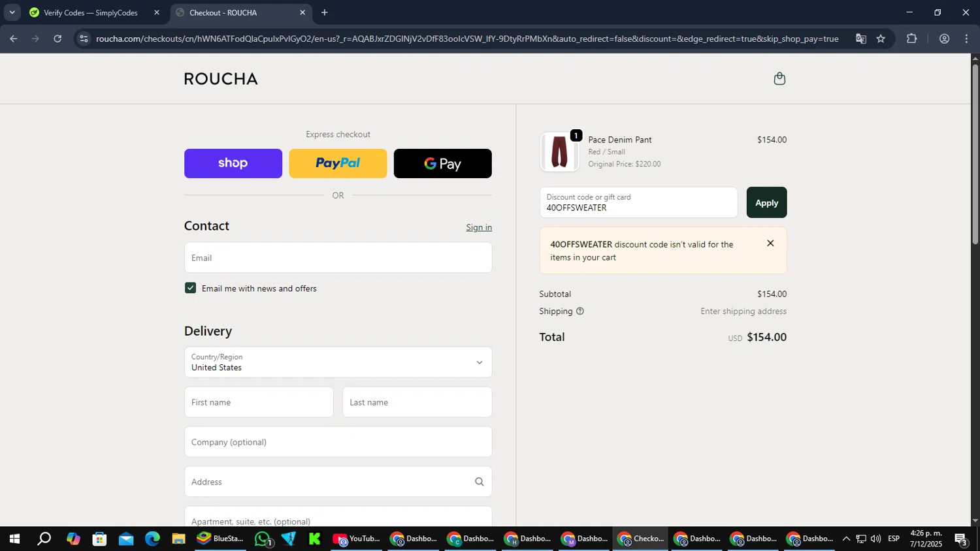The image size is (980, 551).
Task: Uncheck Email me with news and offers
Action: click(190, 288)
